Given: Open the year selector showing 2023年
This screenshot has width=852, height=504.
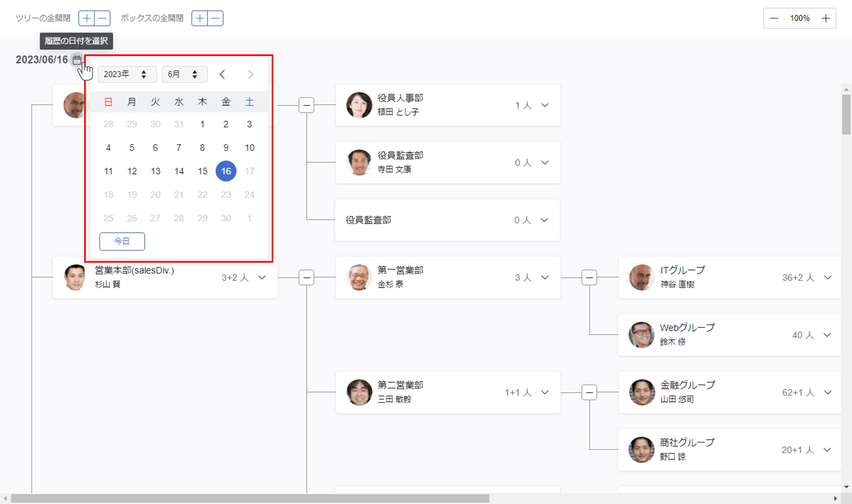Looking at the screenshot, I should pyautogui.click(x=127, y=74).
